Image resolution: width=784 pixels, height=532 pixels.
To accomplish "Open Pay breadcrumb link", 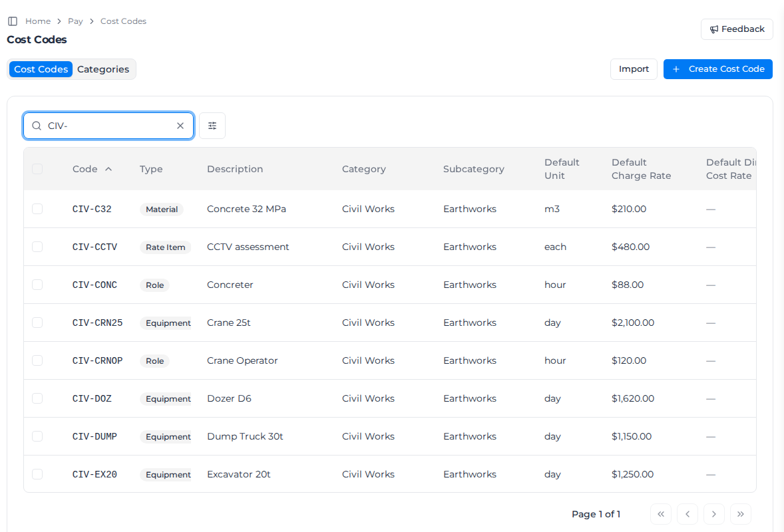I will pyautogui.click(x=75, y=21).
